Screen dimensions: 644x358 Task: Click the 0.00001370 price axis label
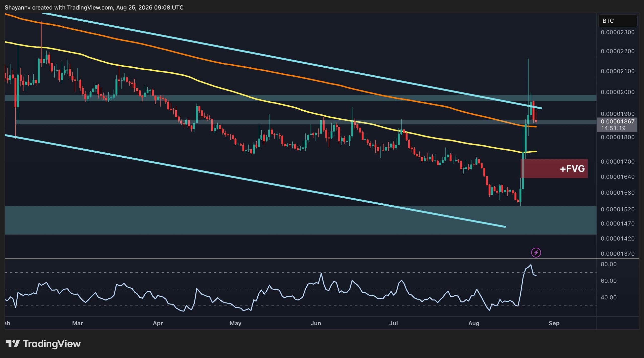click(618, 254)
